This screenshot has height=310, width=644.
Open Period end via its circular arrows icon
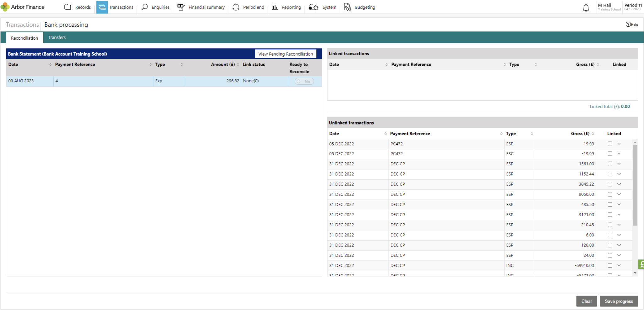[235, 7]
